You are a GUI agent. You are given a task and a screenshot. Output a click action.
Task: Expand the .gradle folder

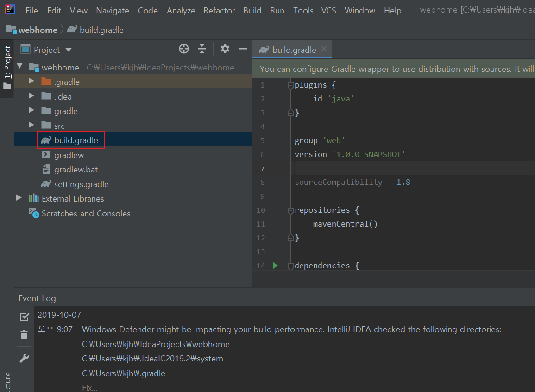31,81
